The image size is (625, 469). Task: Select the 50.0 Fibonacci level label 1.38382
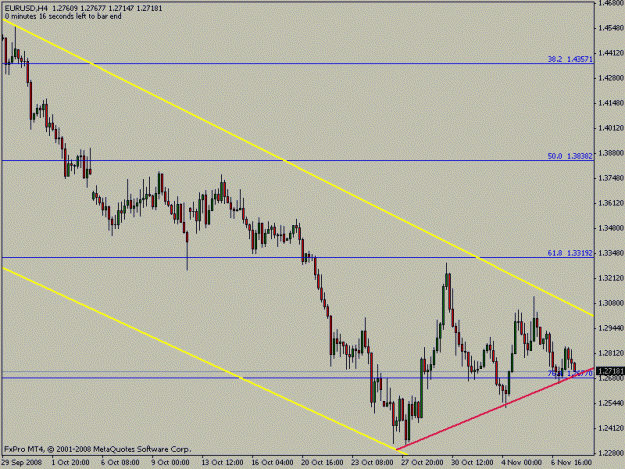570,156
